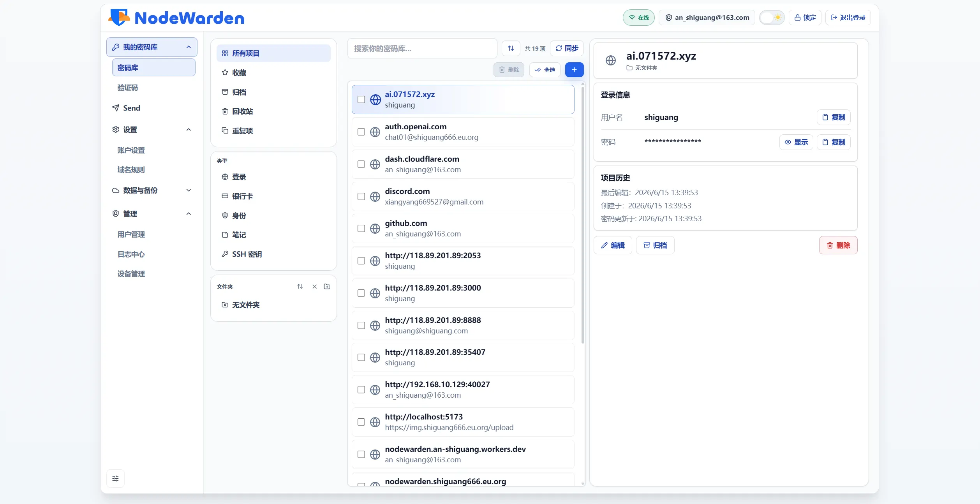This screenshot has height=504, width=980.
Task: Click the 退出登录 logout button
Action: coord(848,18)
